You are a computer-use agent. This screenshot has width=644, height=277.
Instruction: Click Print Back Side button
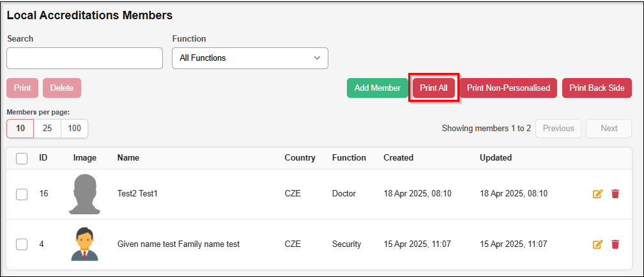click(x=597, y=88)
